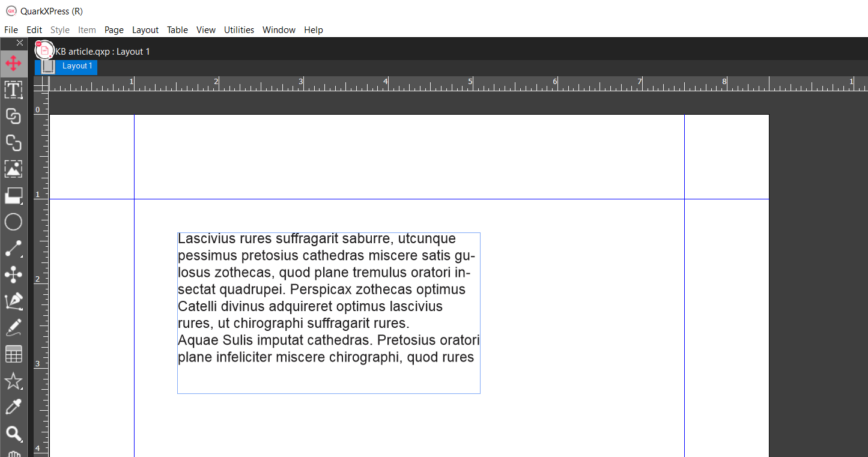Select the Item (move) tool
The image size is (868, 457).
pos(13,63)
